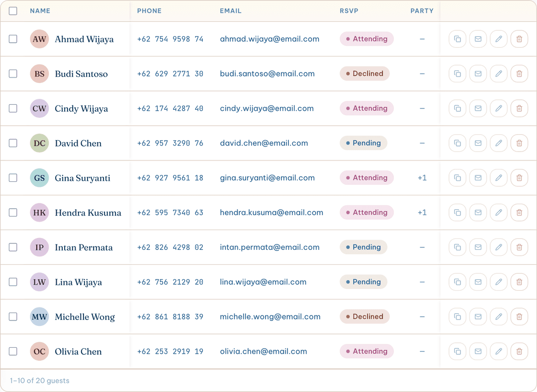537x392 pixels.
Task: Edit Olivia Chen's entry
Action: [x=499, y=351]
